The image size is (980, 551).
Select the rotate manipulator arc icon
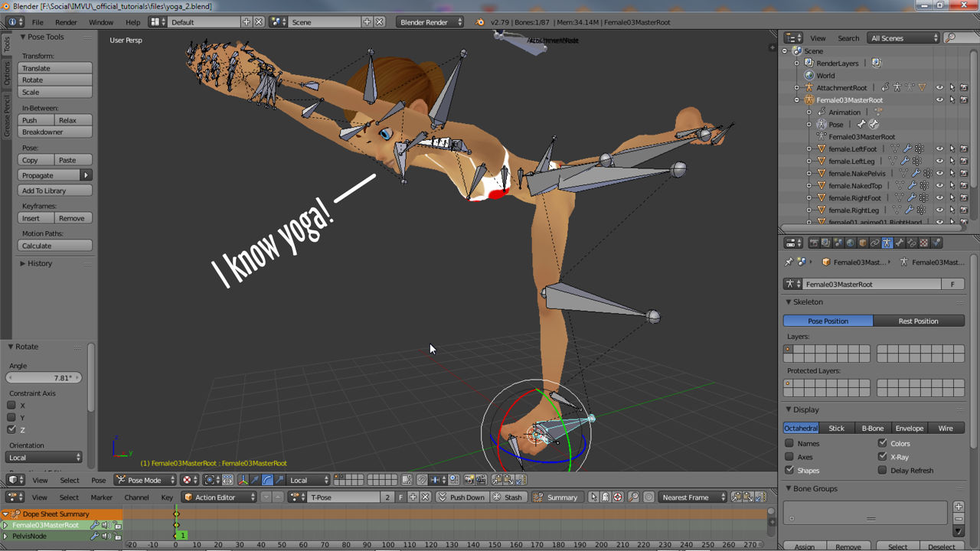click(268, 480)
